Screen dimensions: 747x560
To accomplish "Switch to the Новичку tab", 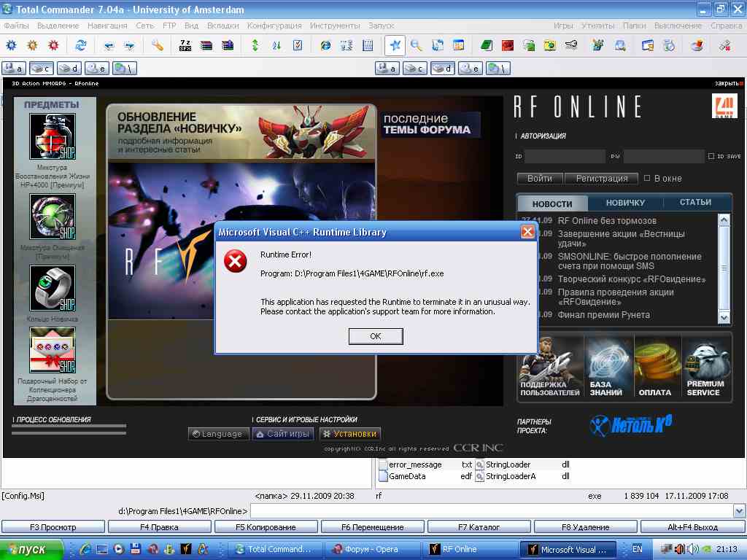I will [x=625, y=203].
